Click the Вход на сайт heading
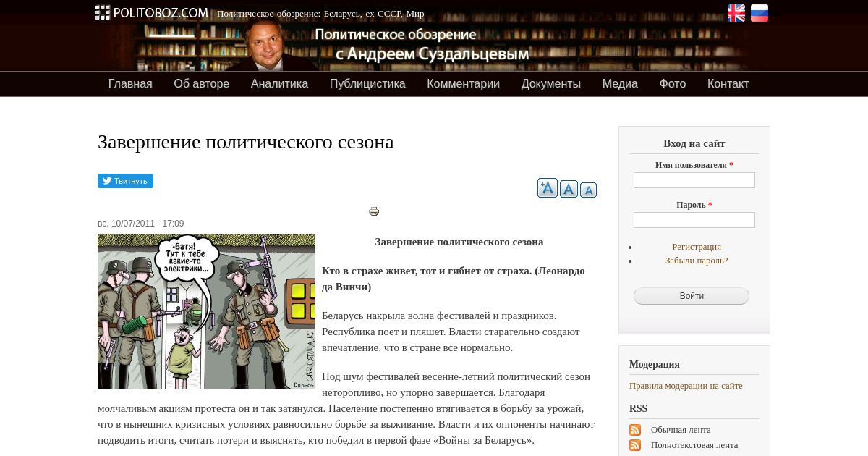This screenshot has width=868, height=456. [x=694, y=143]
